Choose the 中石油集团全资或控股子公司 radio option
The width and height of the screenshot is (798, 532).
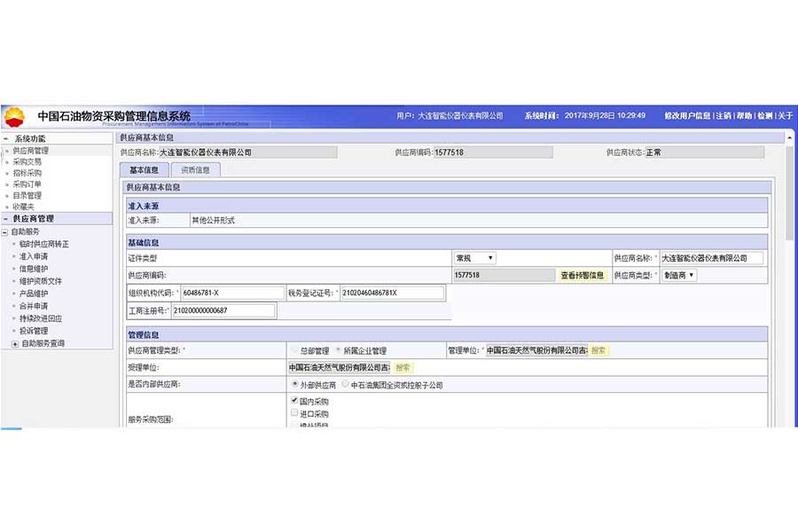346,385
